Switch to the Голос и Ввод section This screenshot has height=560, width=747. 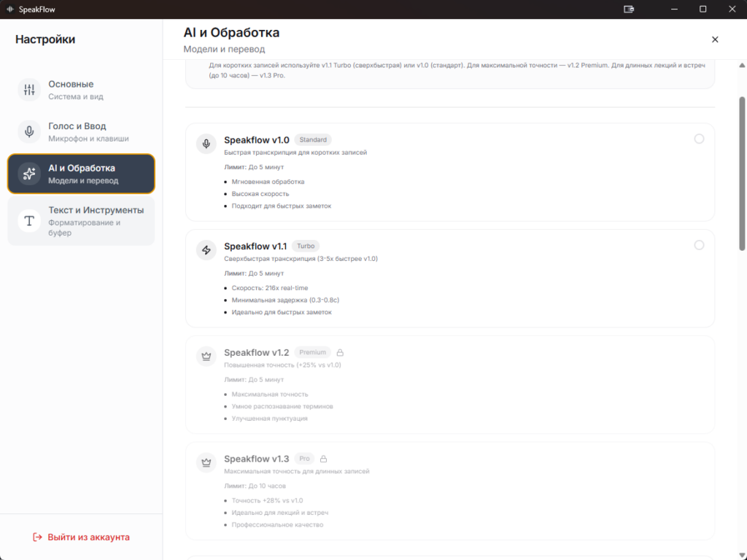pyautogui.click(x=80, y=131)
